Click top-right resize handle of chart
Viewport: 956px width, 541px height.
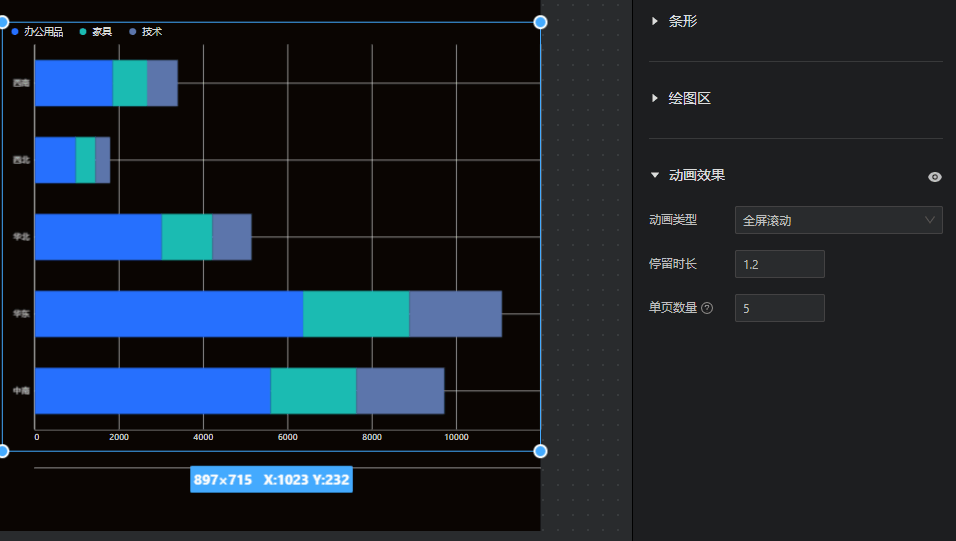pyautogui.click(x=540, y=22)
